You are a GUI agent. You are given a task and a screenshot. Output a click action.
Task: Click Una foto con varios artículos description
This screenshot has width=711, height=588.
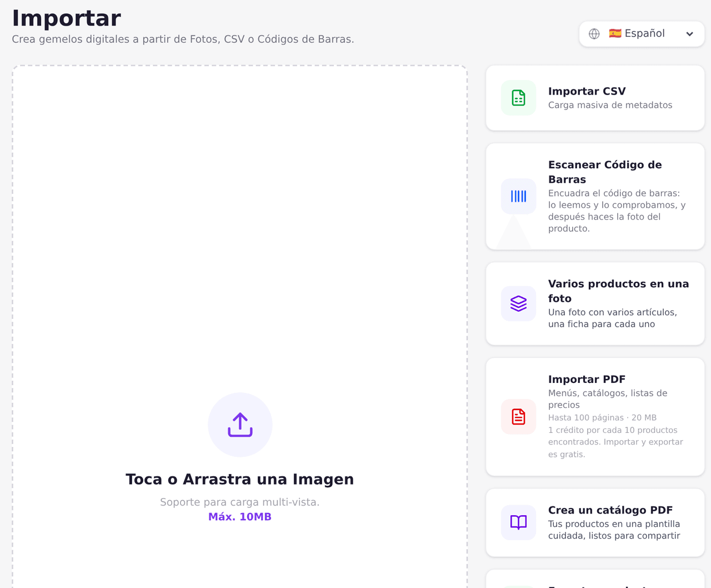613,318
